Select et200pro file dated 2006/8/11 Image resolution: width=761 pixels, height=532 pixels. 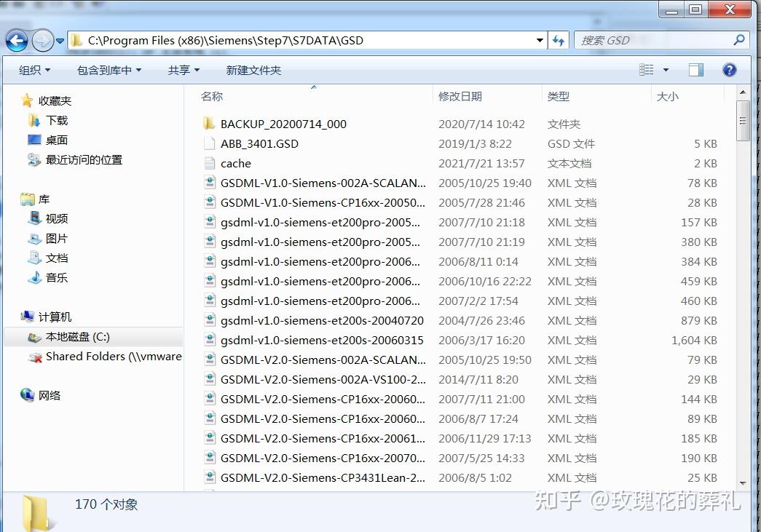coord(320,261)
